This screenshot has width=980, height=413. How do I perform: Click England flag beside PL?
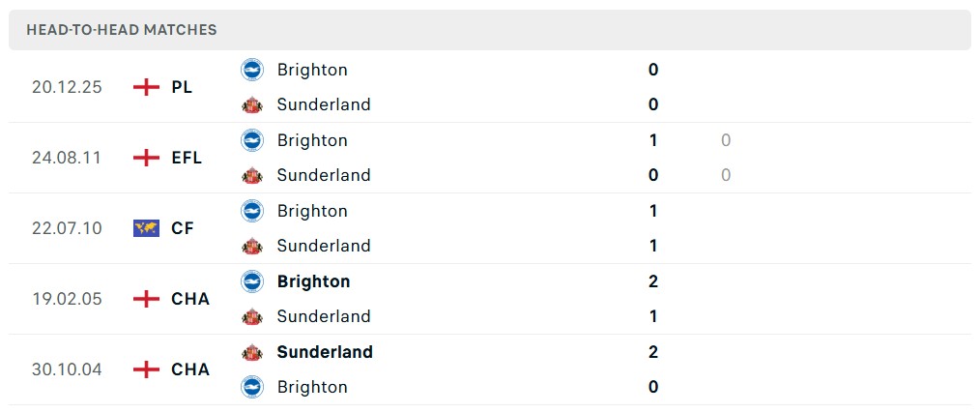146,87
